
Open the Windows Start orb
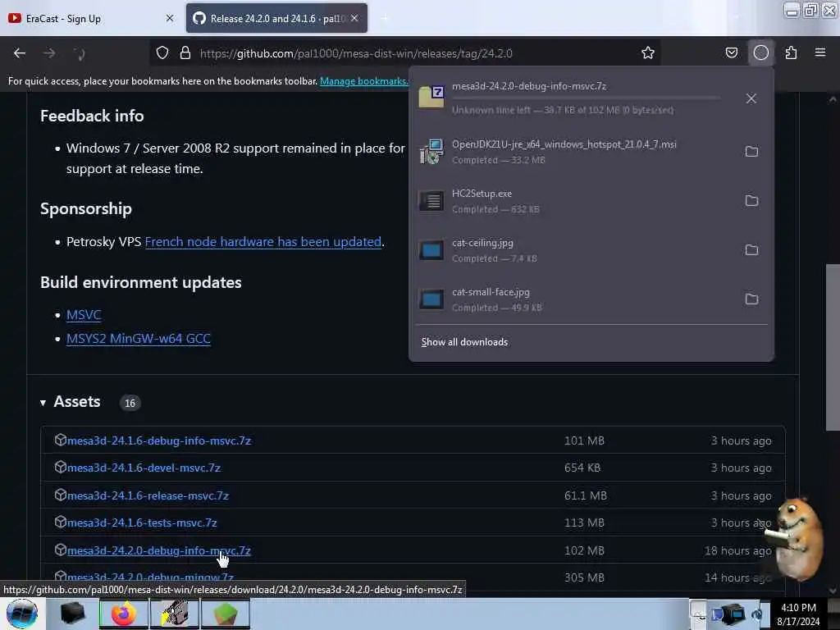22,614
